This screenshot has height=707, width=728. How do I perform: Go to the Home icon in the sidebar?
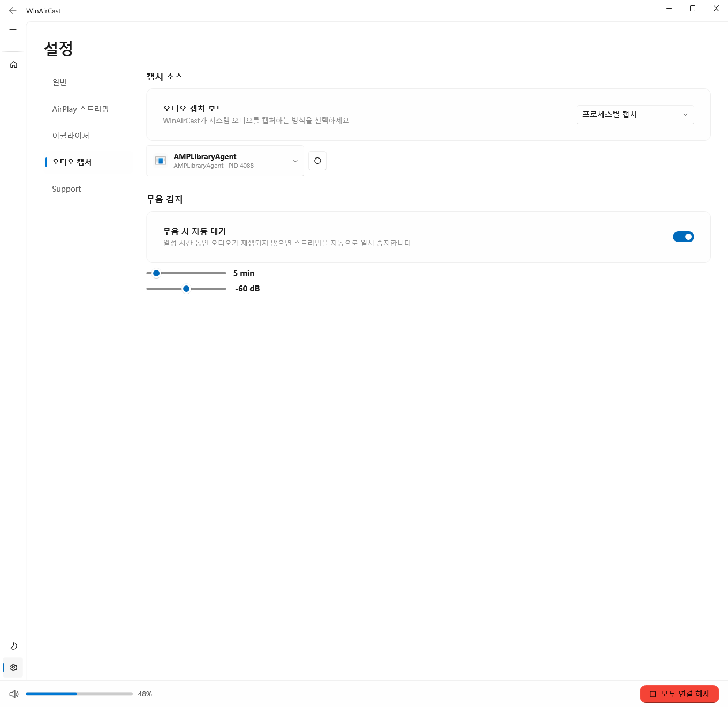[x=13, y=65]
